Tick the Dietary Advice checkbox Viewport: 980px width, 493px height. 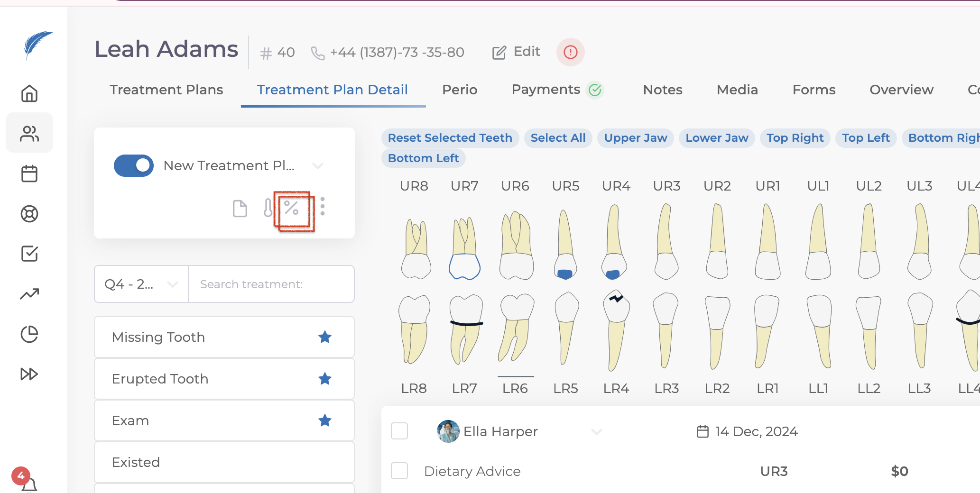pos(399,471)
